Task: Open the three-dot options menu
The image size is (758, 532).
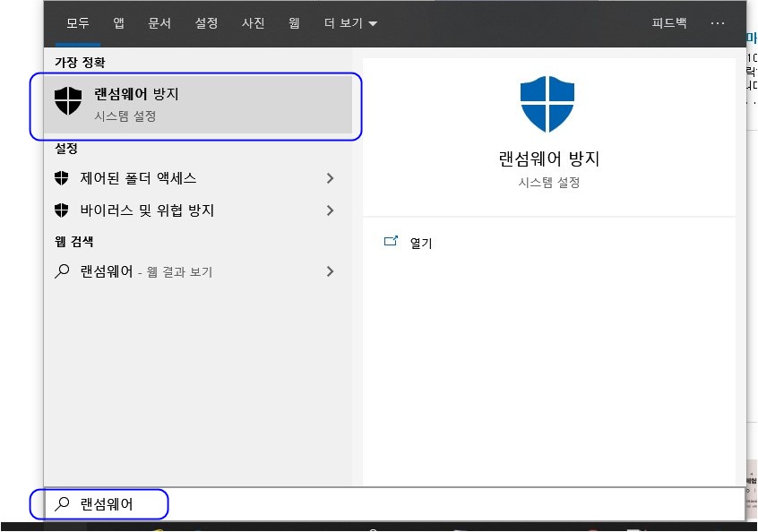Action: click(718, 22)
